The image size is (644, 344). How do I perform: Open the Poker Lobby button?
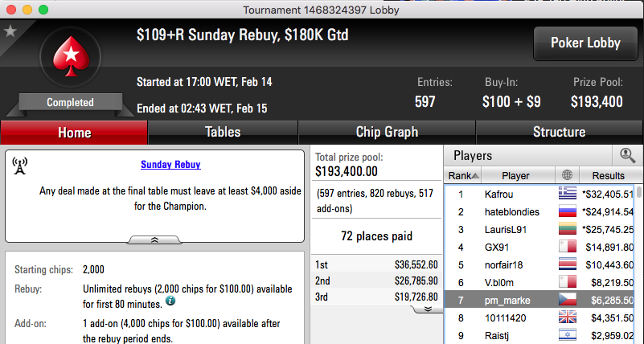click(585, 43)
